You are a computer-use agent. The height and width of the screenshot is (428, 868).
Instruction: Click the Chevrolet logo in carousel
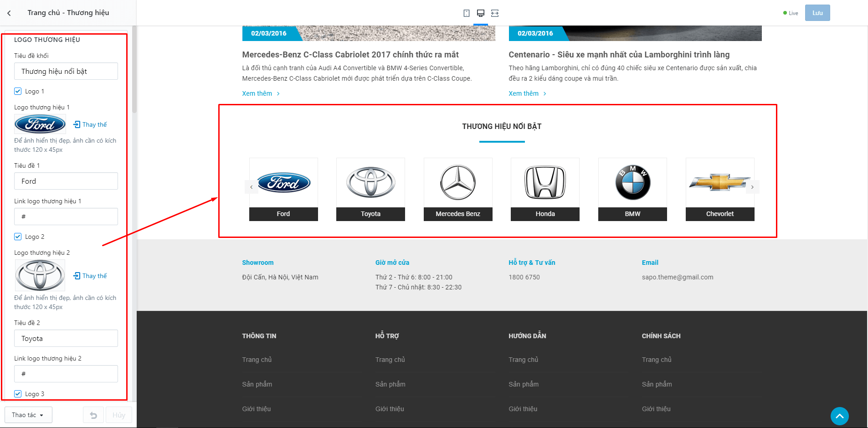(x=720, y=182)
